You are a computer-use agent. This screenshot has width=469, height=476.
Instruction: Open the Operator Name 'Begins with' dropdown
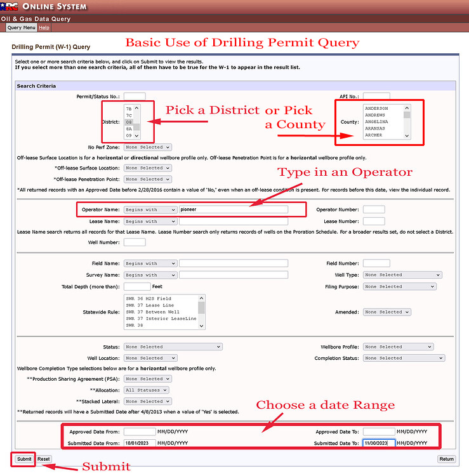click(x=150, y=209)
